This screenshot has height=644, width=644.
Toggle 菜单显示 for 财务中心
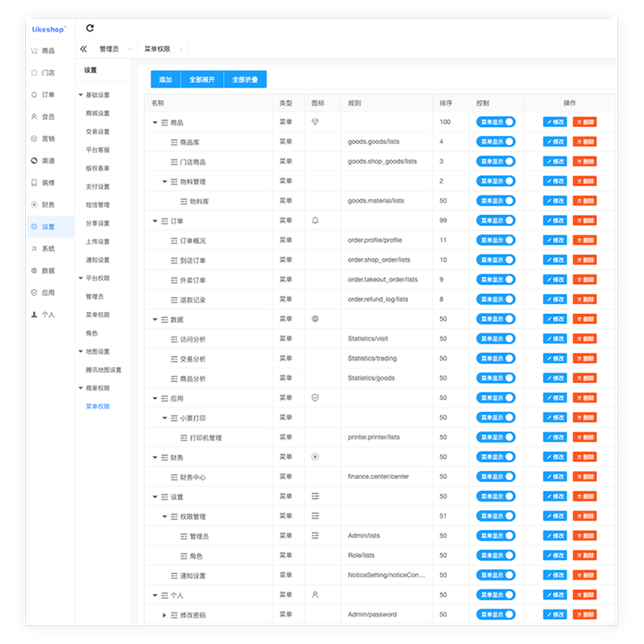pos(496,476)
